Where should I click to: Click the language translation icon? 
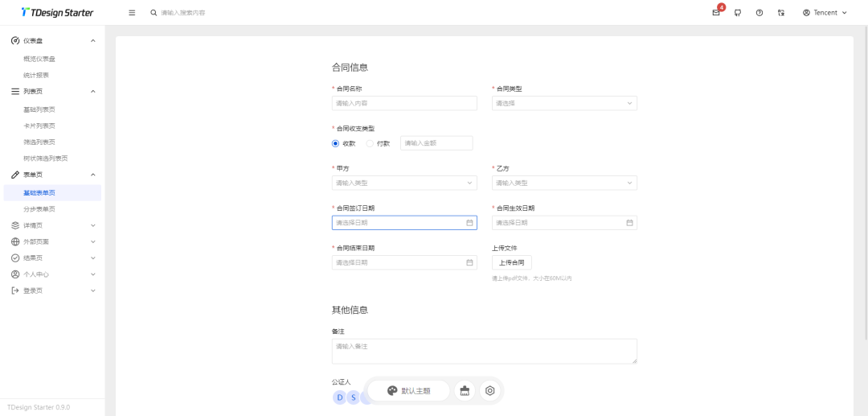point(781,13)
